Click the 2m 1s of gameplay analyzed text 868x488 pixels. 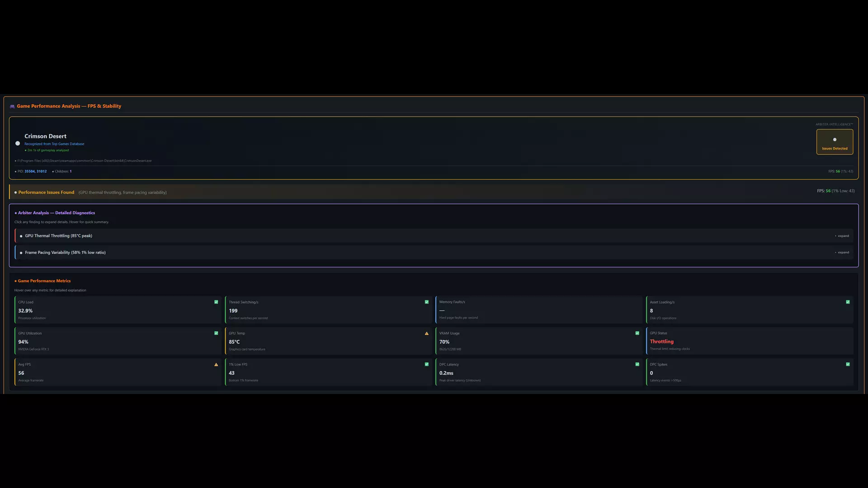click(x=48, y=150)
